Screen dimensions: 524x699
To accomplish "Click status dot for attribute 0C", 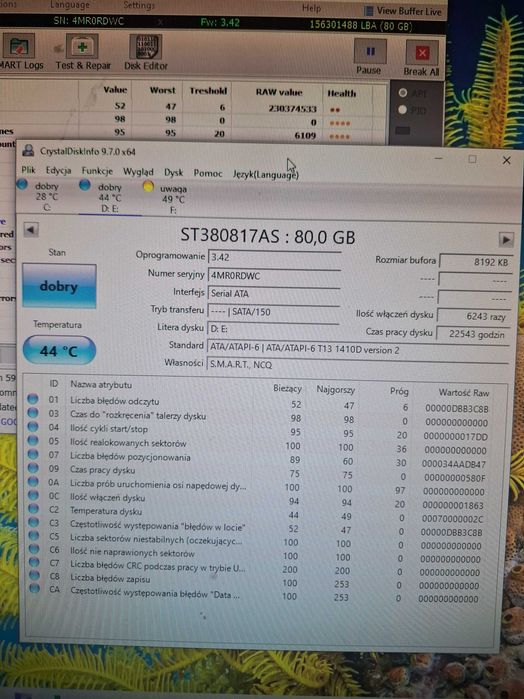I will [33, 495].
